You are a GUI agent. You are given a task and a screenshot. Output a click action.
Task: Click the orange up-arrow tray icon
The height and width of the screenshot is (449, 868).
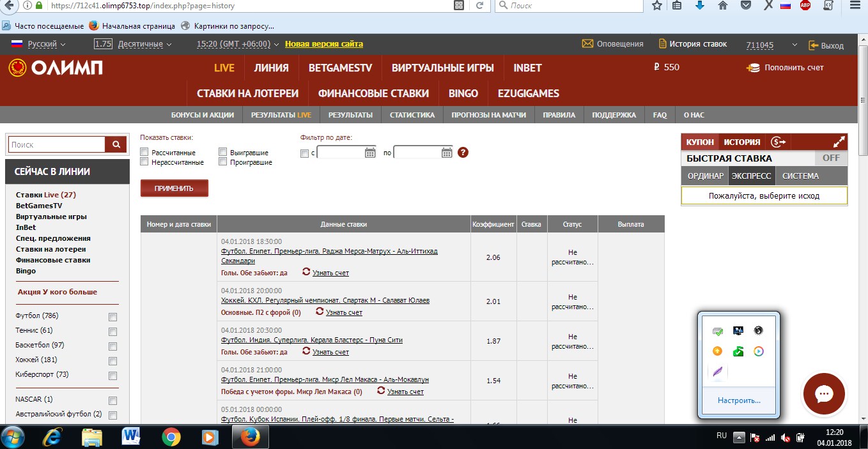[718, 351]
